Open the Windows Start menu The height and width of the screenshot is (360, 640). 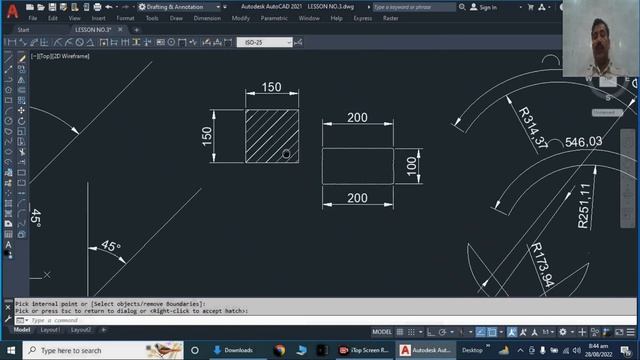pos(11,350)
